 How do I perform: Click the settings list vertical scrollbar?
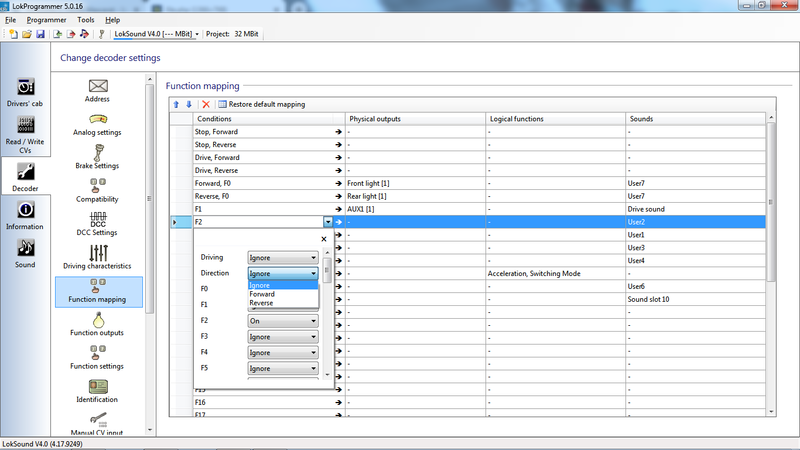[149, 199]
